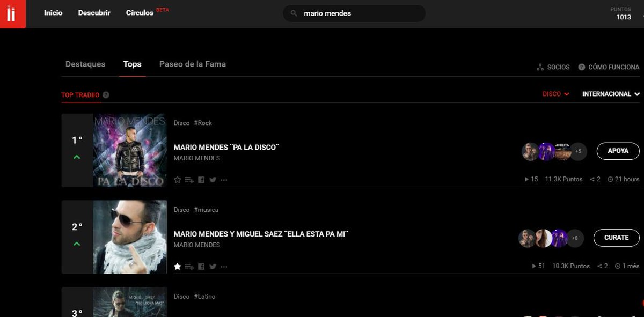This screenshot has width=644, height=317.
Task: Play the PA LA DISCO album cover thumbnail
Action: click(130, 150)
